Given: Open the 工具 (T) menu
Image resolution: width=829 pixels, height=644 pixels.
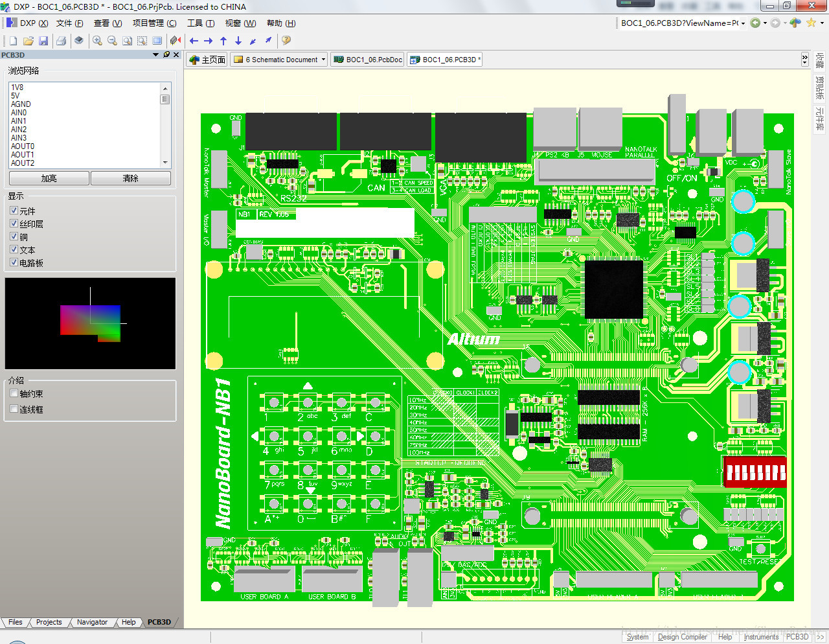Looking at the screenshot, I should [x=201, y=23].
